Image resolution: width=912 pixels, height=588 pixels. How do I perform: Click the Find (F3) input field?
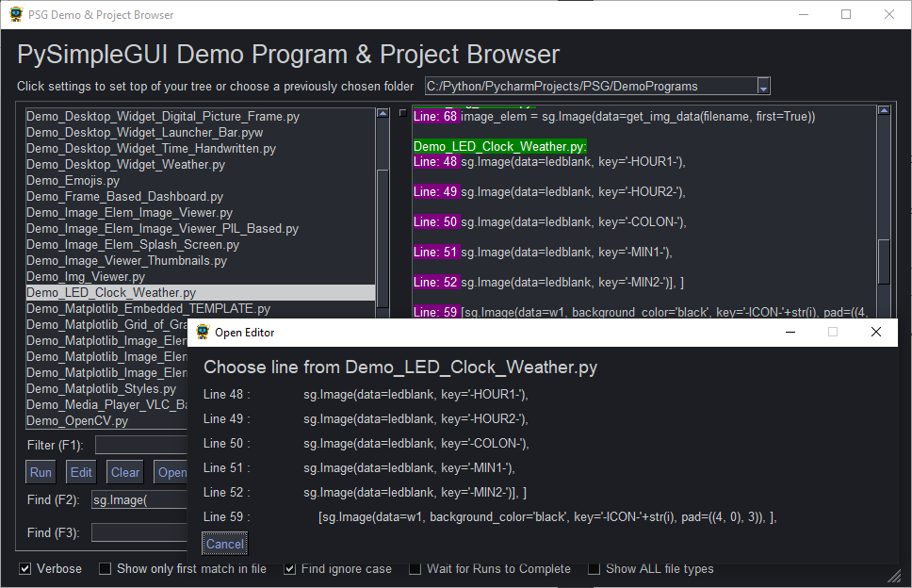click(x=139, y=532)
